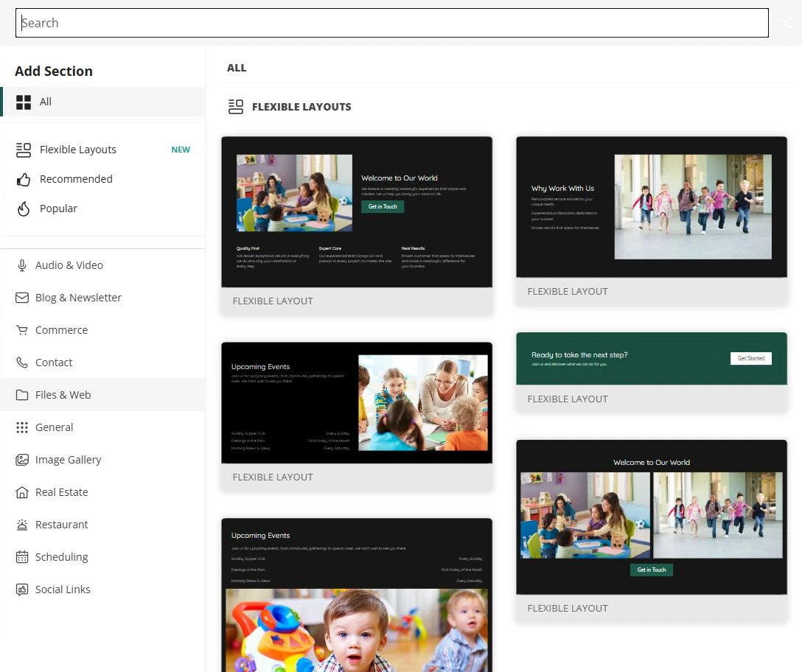The width and height of the screenshot is (802, 672).
Task: Click the General dots grid icon
Action: pyautogui.click(x=22, y=427)
